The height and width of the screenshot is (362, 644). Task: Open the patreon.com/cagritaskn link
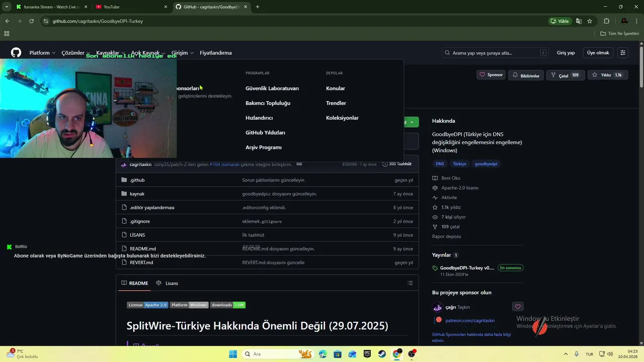coord(470,320)
